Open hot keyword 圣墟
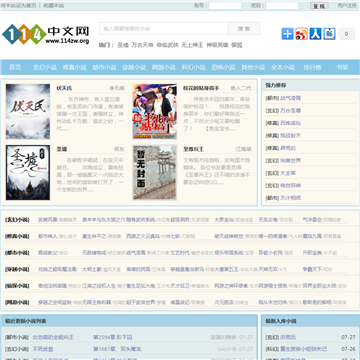The image size is (360, 360). [123, 45]
